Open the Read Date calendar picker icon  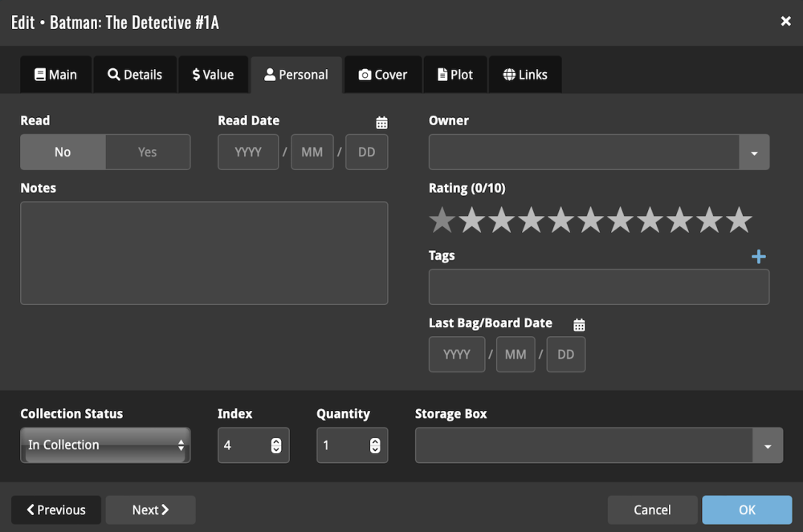tap(382, 123)
